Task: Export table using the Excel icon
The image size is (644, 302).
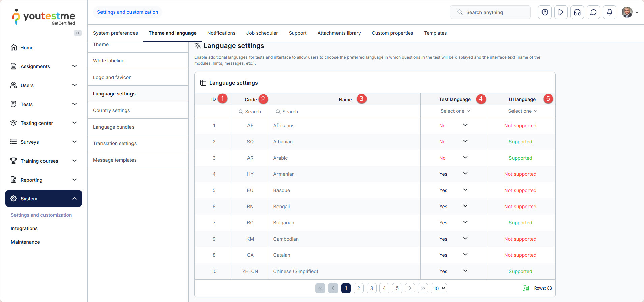Action: 525,288
